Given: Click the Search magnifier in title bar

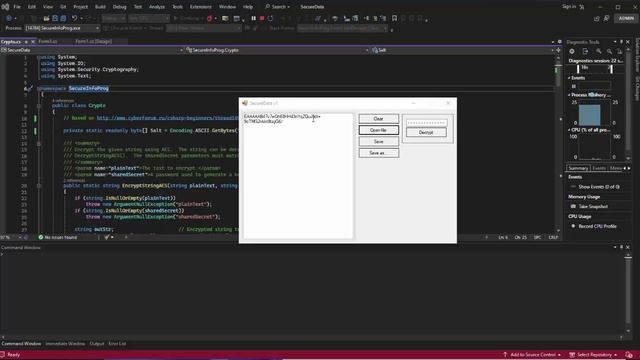Looking at the screenshot, I should (267, 7).
